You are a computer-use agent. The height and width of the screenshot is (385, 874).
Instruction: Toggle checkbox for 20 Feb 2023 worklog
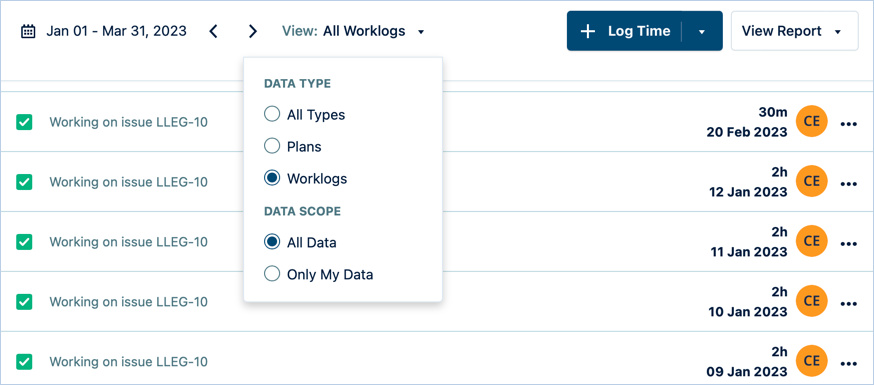pyautogui.click(x=24, y=122)
